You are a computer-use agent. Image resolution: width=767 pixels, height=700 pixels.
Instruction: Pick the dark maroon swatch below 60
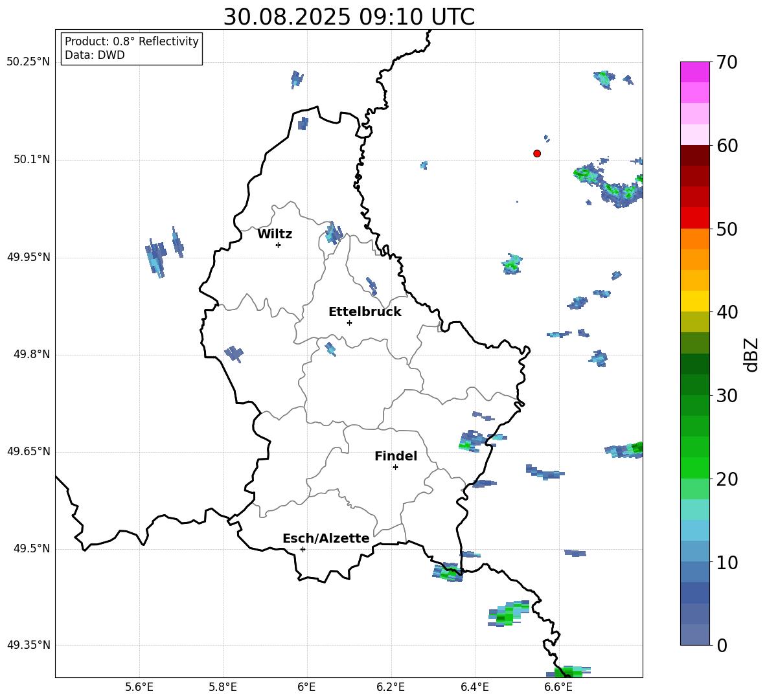(x=695, y=155)
